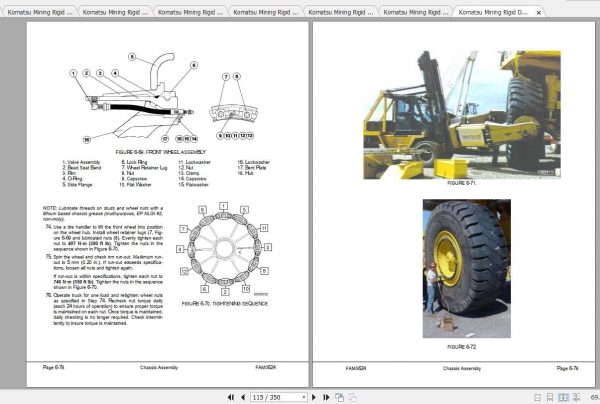Click the Page 6-78 footer text
This screenshot has width=600, height=404.
pyautogui.click(x=53, y=367)
